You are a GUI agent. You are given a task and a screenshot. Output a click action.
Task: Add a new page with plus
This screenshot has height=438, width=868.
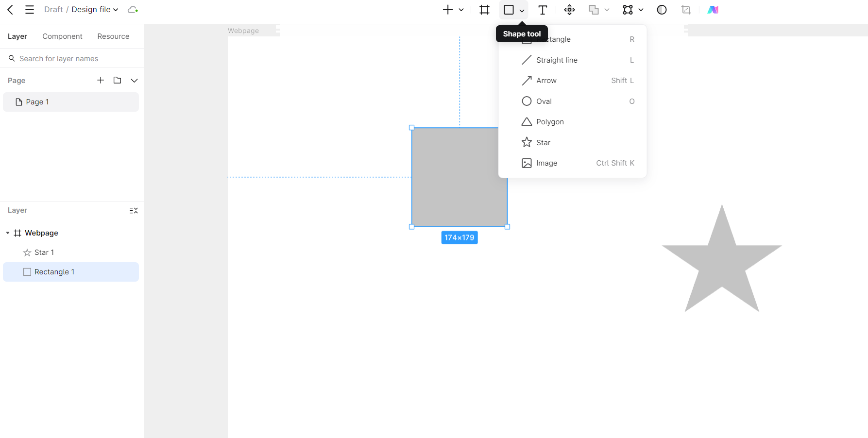tap(101, 80)
